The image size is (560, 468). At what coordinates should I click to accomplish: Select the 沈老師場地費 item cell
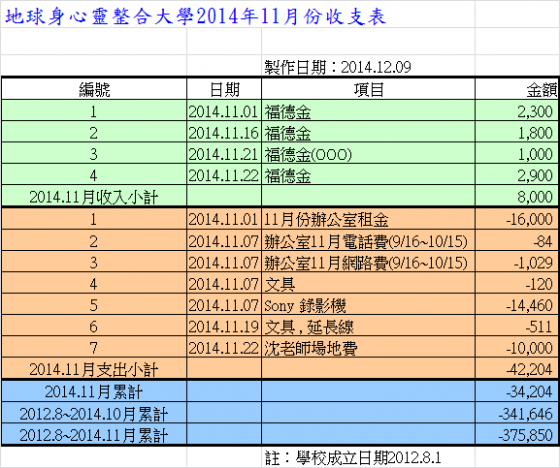368,347
